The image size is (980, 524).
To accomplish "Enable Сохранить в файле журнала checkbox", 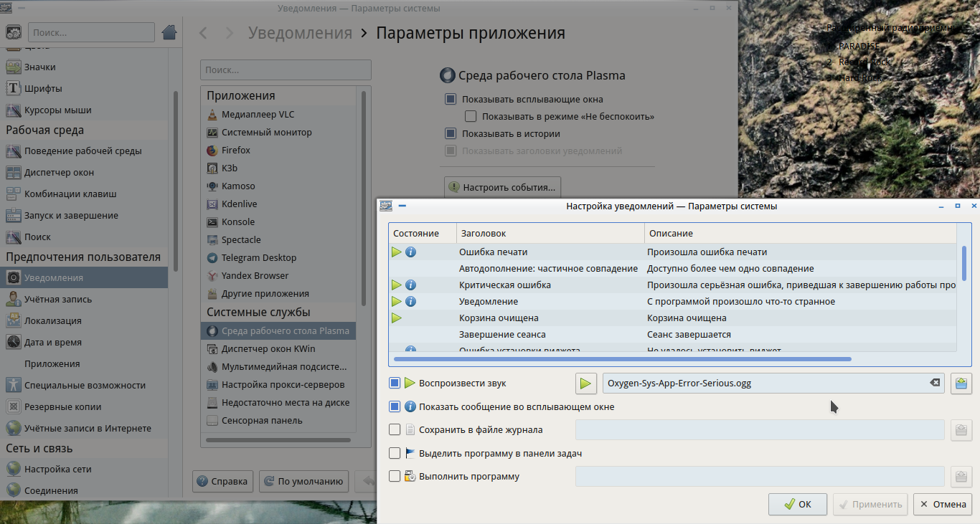I will tap(395, 430).
